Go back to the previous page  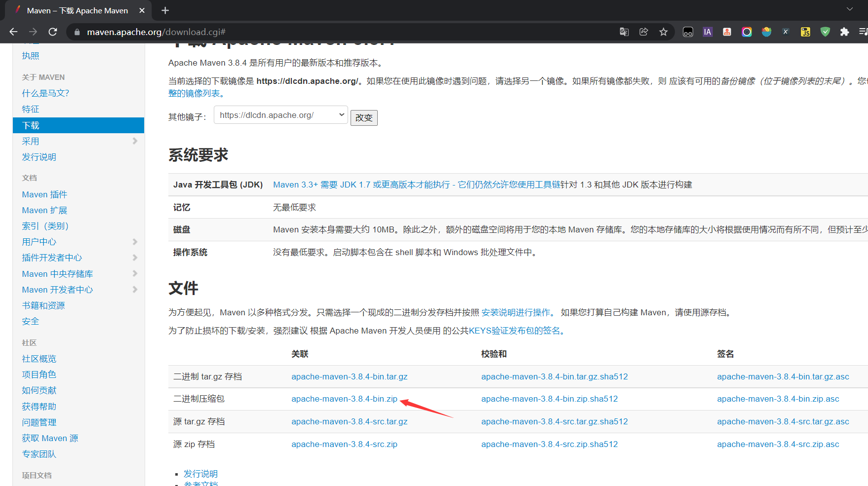(13, 32)
